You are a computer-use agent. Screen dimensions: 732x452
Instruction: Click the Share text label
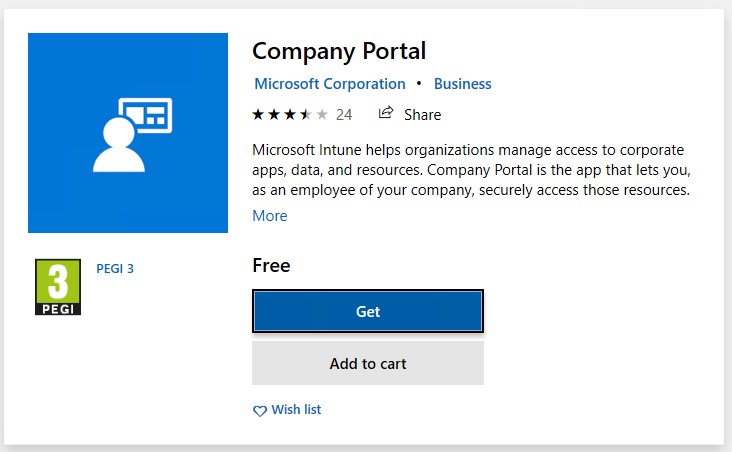tap(422, 115)
